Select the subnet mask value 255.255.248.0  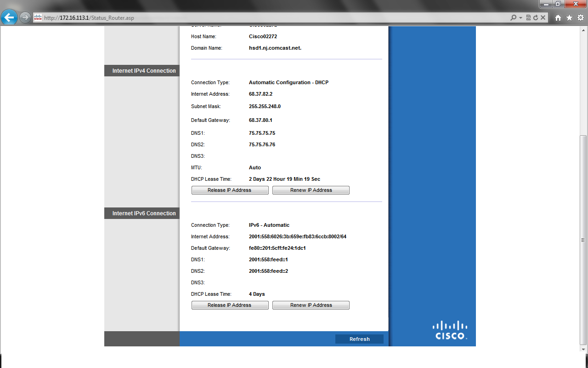pos(265,106)
